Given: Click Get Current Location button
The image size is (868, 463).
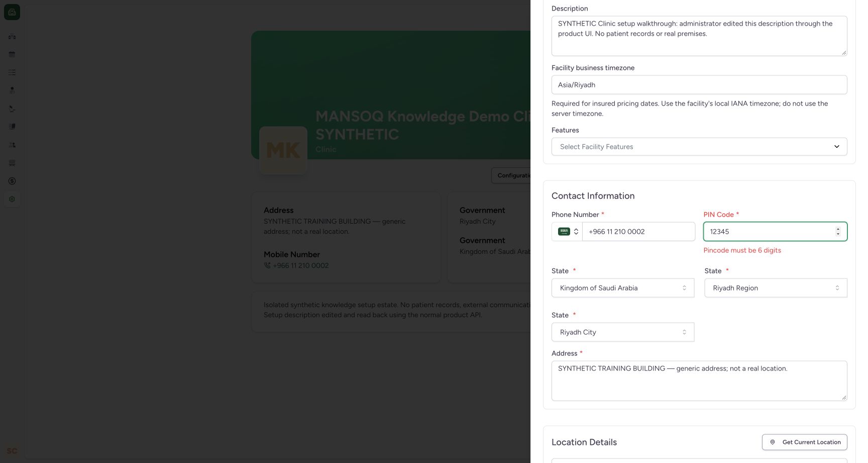Looking at the screenshot, I should pos(805,442).
